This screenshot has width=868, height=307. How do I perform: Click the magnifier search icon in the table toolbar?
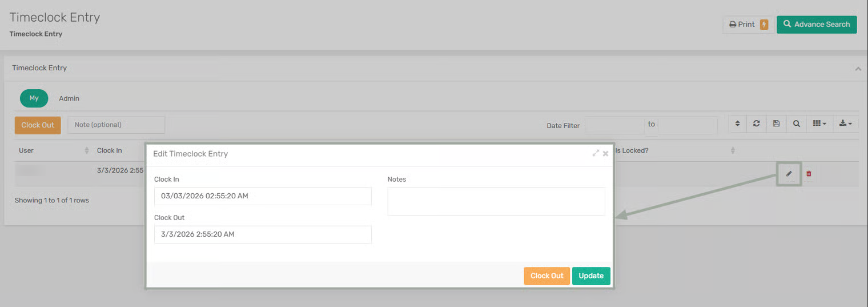(796, 123)
